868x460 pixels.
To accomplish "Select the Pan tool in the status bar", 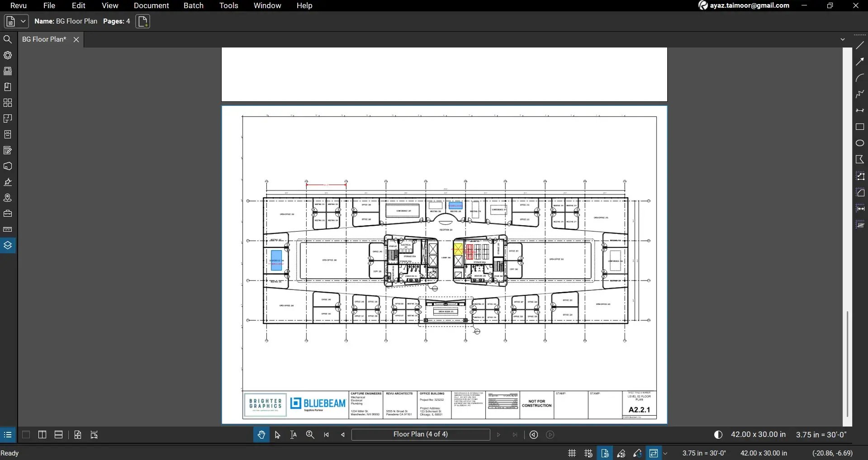I will (261, 434).
